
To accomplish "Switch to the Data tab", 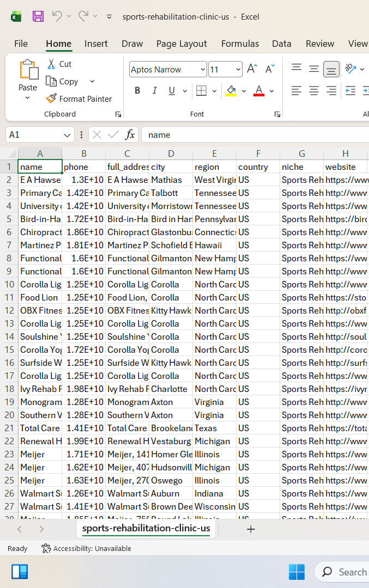I will coord(282,44).
